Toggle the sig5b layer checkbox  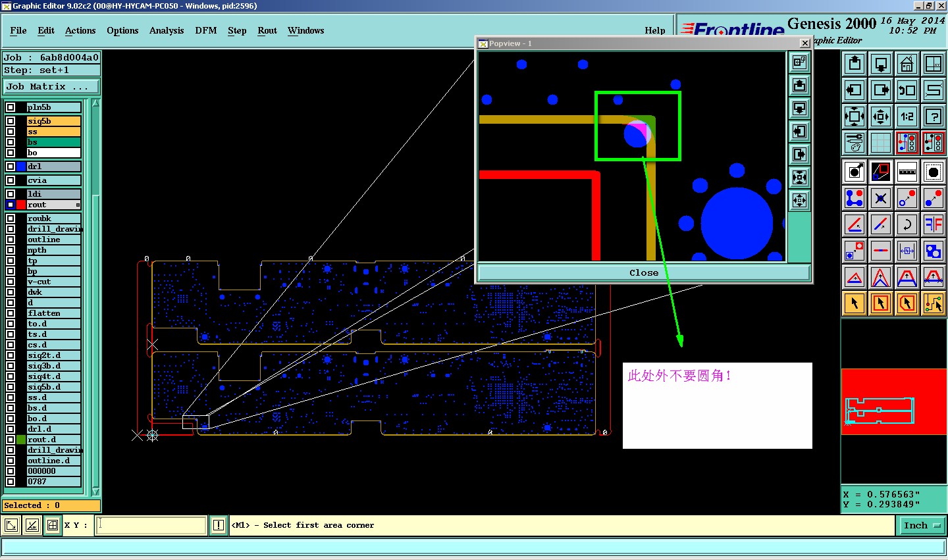[x=11, y=121]
